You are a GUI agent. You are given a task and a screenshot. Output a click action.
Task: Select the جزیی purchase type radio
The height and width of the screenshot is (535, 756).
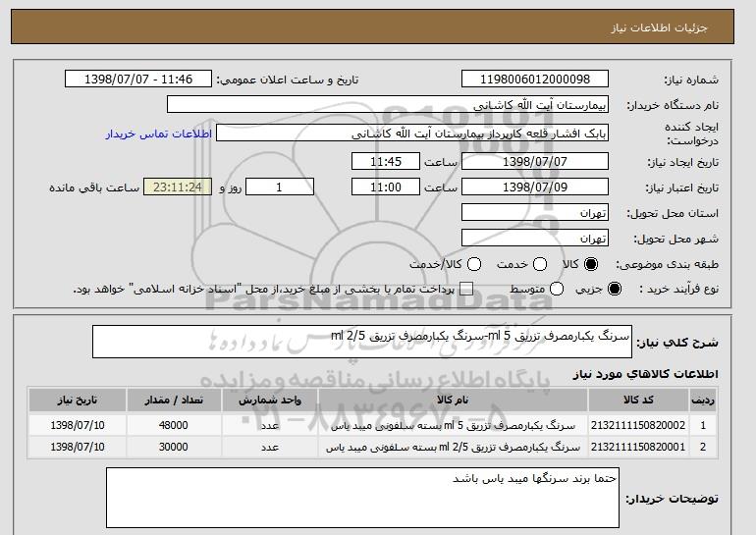[615, 289]
